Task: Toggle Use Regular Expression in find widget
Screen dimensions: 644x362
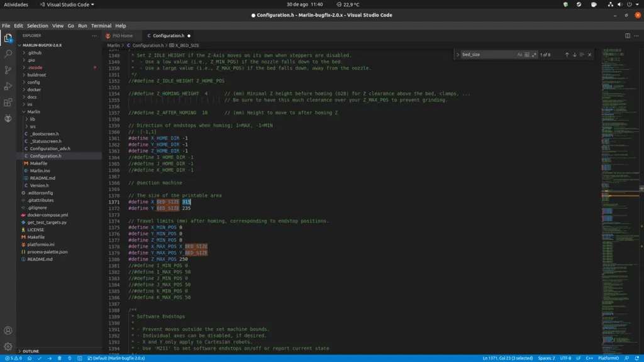Action: click(535, 55)
